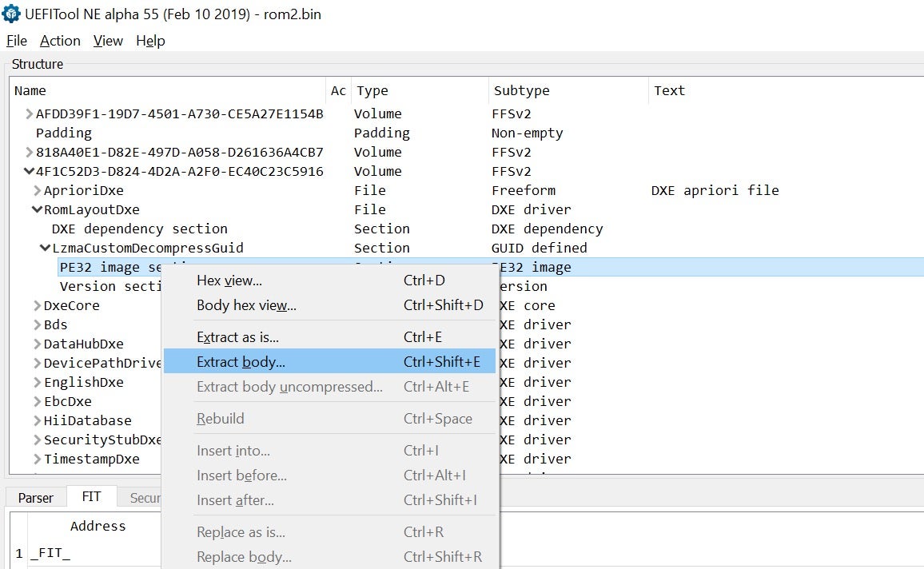This screenshot has height=569, width=924.
Task: Switch to the Parser tab
Action: tap(36, 497)
